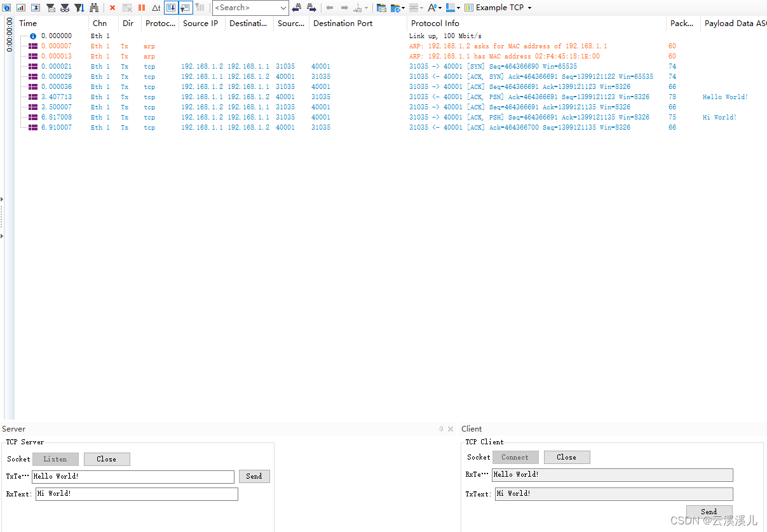Image resolution: width=767 pixels, height=532 pixels.
Task: Click the third toolbar icon with arrow
Action: [36, 8]
